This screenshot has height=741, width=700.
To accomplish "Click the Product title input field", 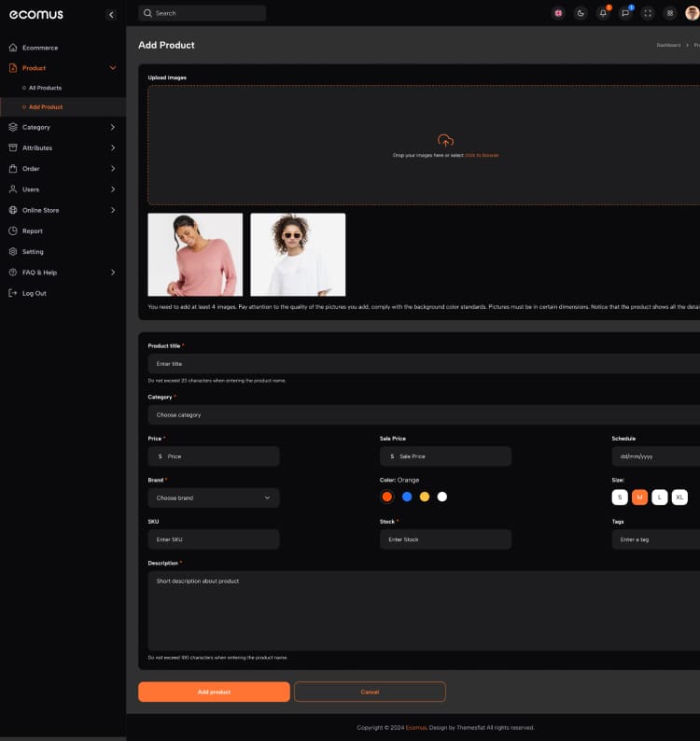I will (420, 363).
